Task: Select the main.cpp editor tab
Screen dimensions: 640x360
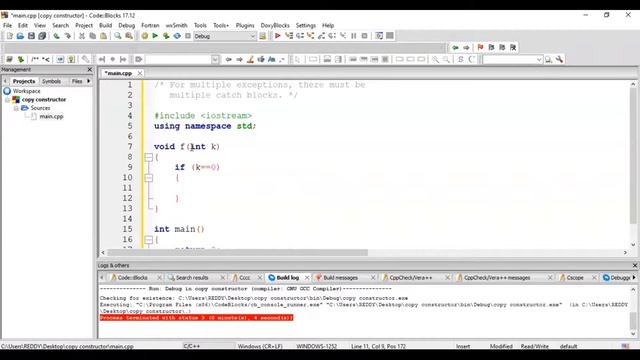Action: 118,73
